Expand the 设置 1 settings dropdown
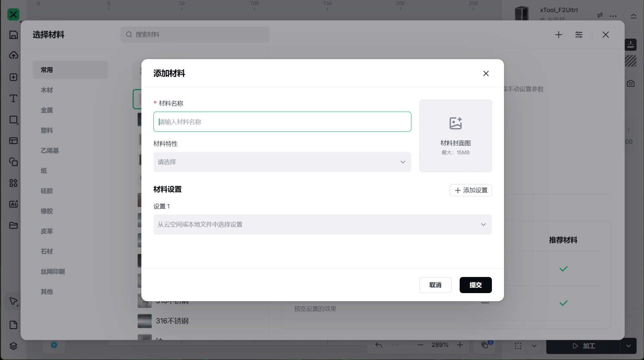Screen dimensions: 644x360 tap(322, 225)
